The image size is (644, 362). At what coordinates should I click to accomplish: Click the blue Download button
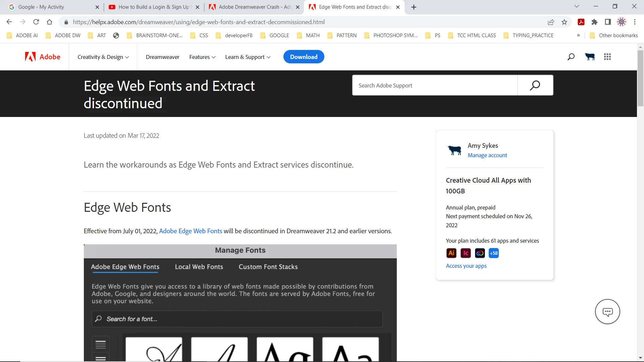point(304,57)
